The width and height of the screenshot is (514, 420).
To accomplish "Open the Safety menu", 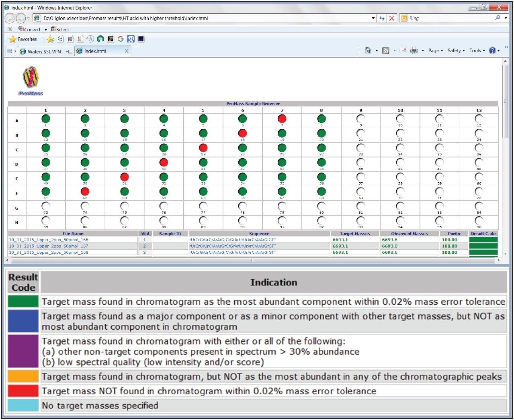I will click(456, 51).
